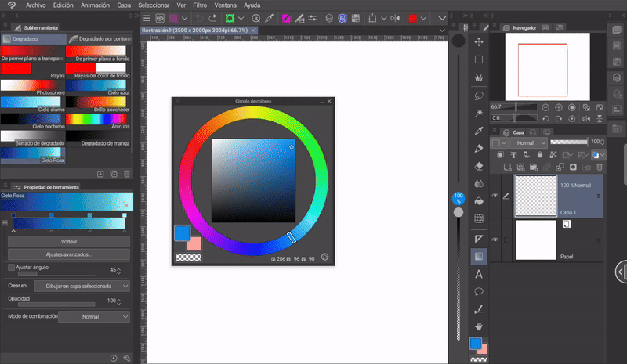627x364 pixels.
Task: Open the Animación menu
Action: coord(95,5)
